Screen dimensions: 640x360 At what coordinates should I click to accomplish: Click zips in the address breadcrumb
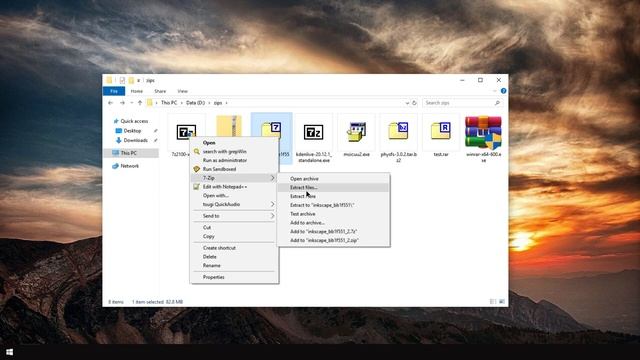(x=218, y=103)
